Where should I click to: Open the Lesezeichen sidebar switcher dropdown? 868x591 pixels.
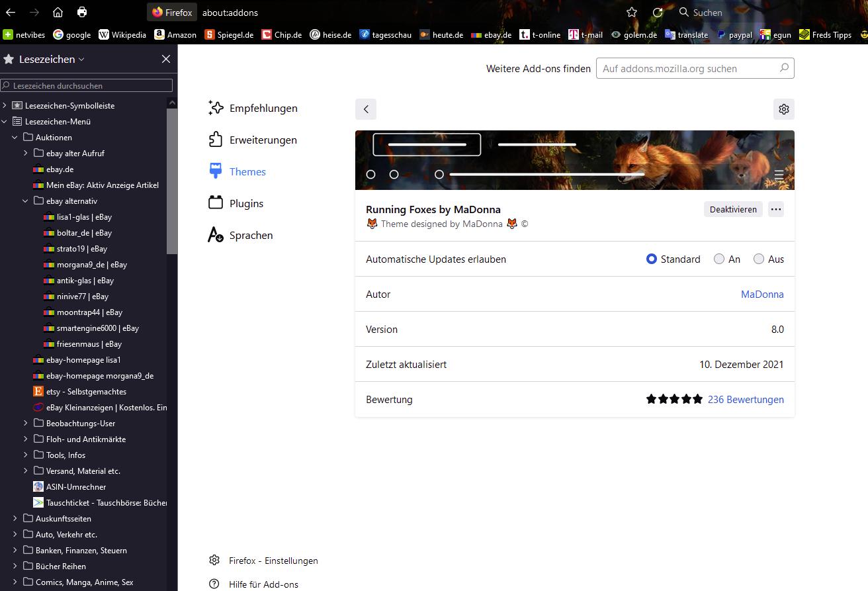(x=81, y=60)
